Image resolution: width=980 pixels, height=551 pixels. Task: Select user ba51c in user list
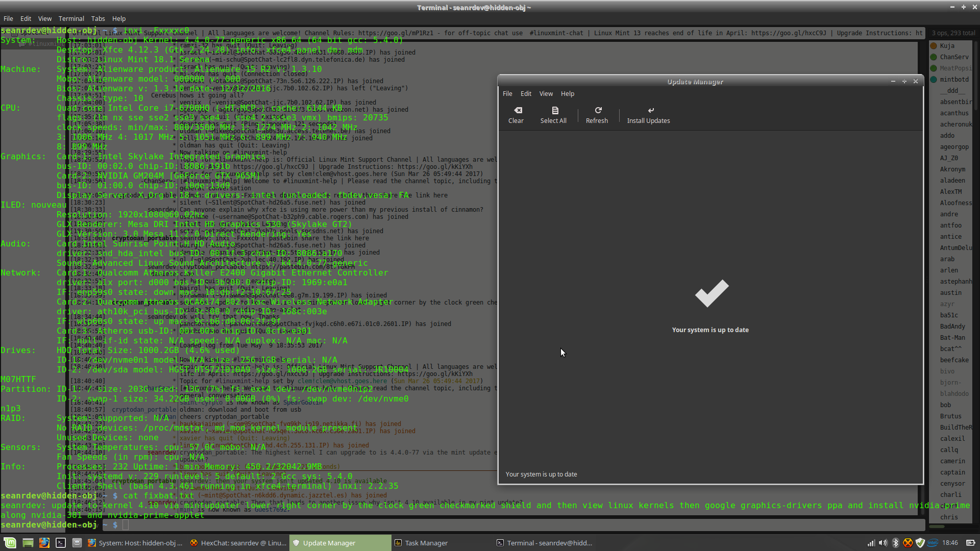951,315
